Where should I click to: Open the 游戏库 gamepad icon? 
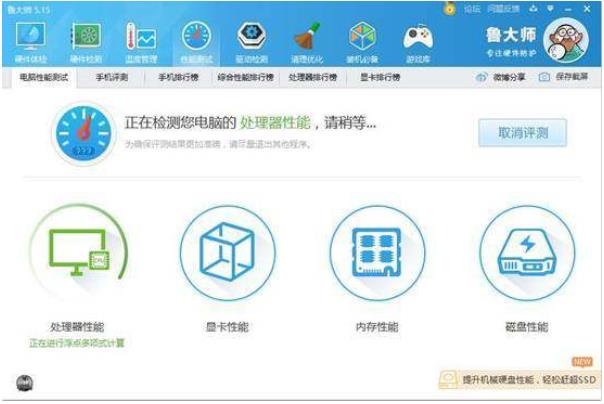pyautogui.click(x=418, y=37)
